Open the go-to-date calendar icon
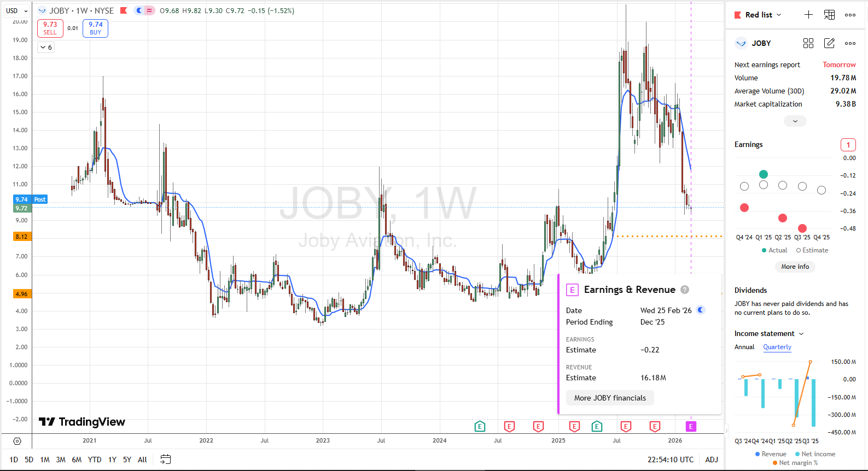 click(x=165, y=460)
